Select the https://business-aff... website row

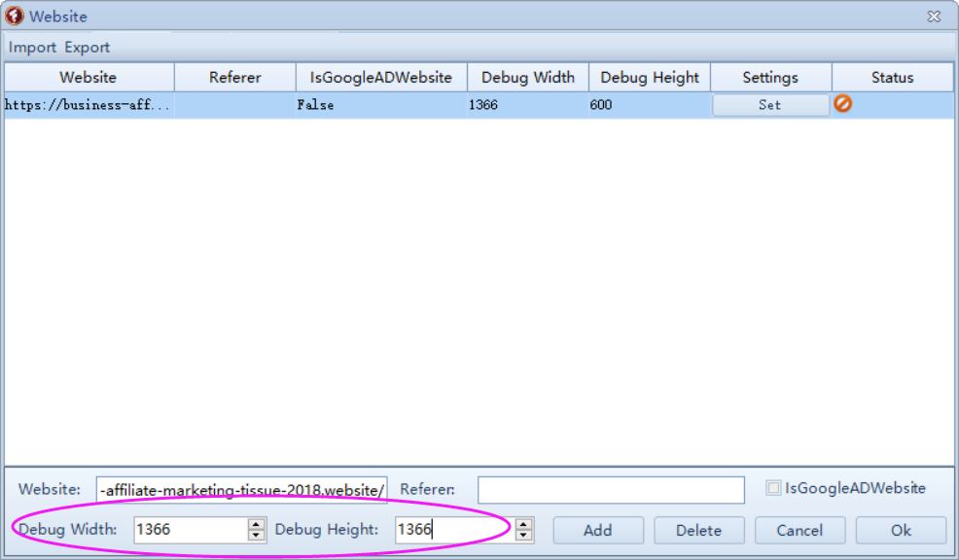click(x=88, y=105)
